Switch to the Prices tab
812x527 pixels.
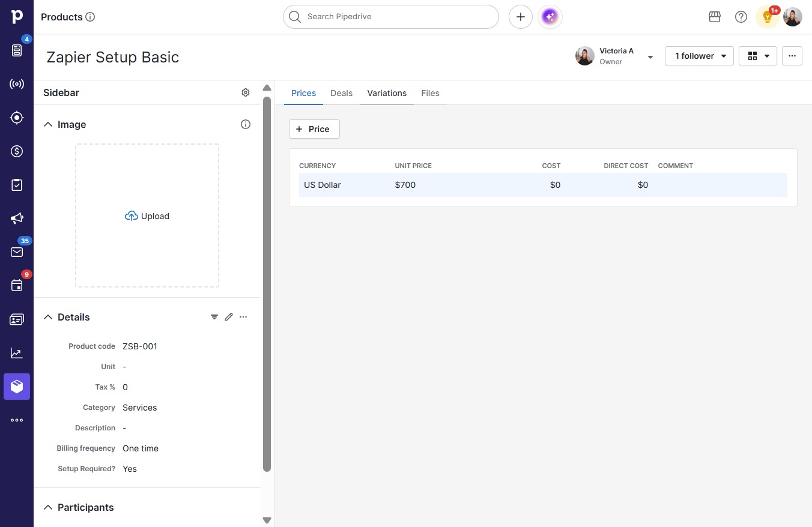coord(303,93)
